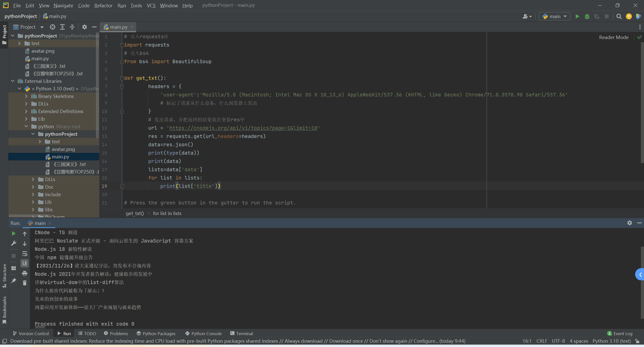Open the Problems tab

click(116, 333)
